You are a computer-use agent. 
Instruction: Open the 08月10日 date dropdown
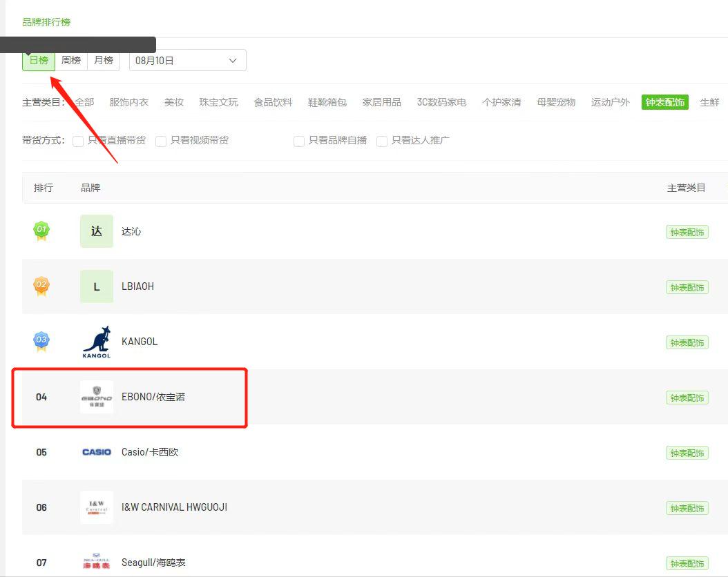click(x=188, y=60)
